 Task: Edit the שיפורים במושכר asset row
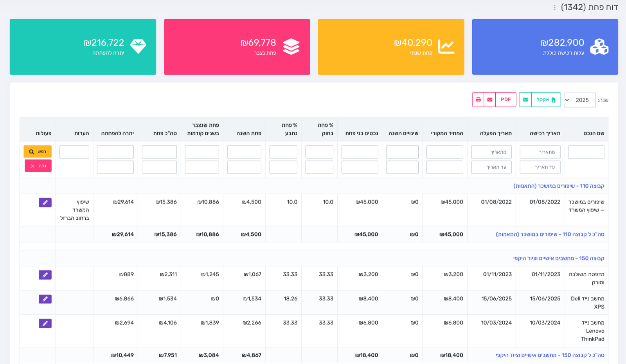45,203
